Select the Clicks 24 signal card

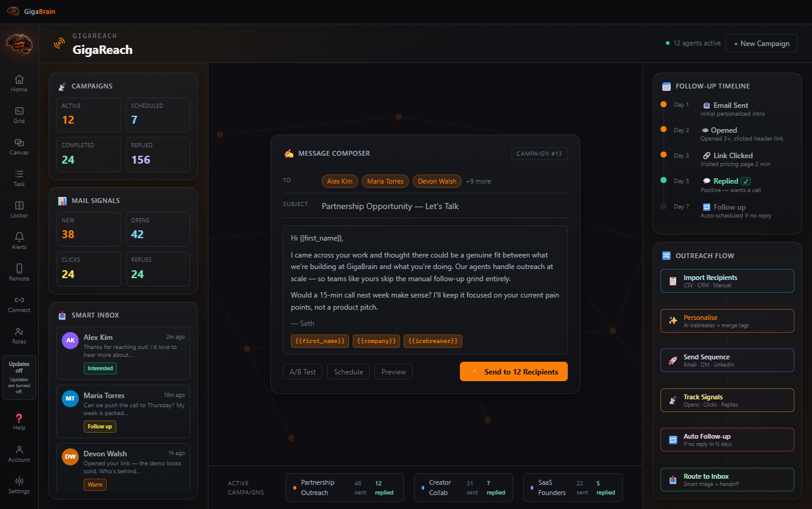click(88, 268)
